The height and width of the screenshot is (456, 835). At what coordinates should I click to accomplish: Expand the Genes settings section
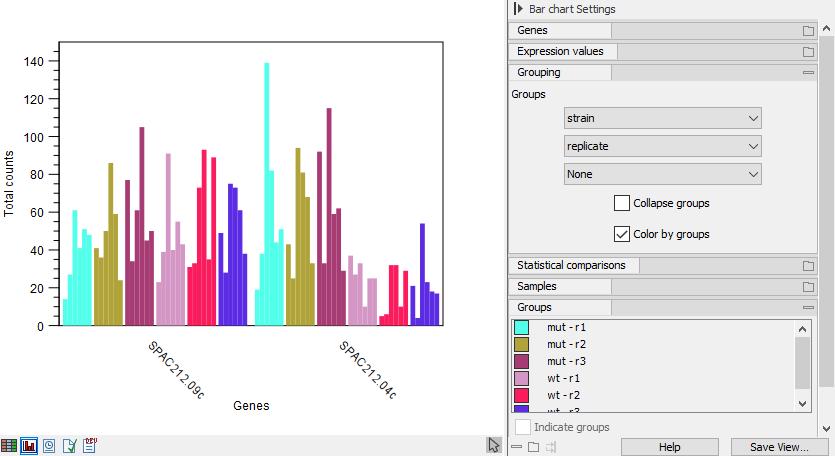(808, 31)
